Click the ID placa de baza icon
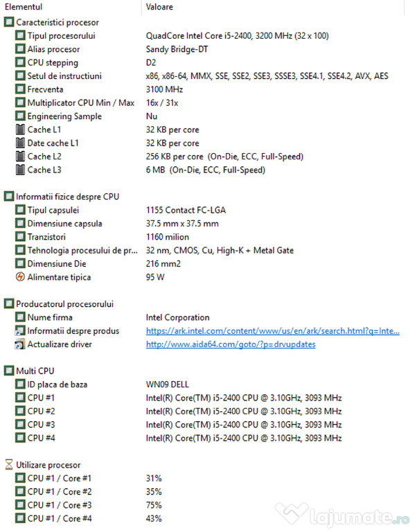Viewport: 417px width, 532px height. coord(20,384)
